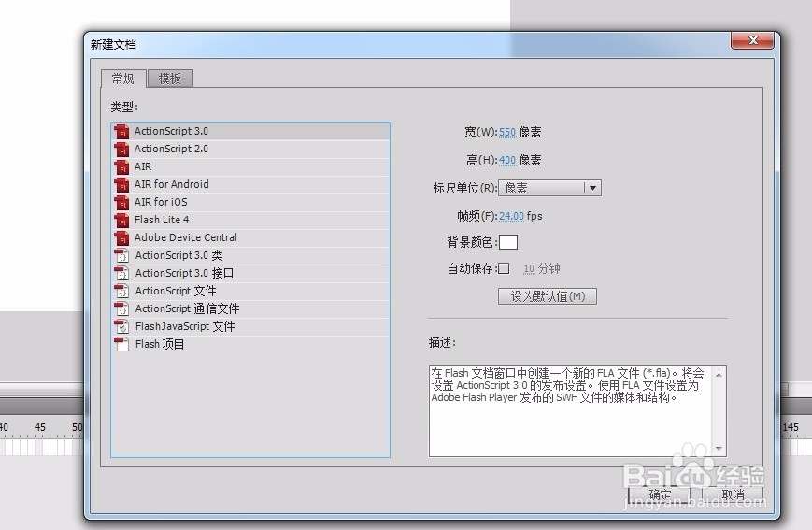Click the AIR for Android icon

pos(121,184)
